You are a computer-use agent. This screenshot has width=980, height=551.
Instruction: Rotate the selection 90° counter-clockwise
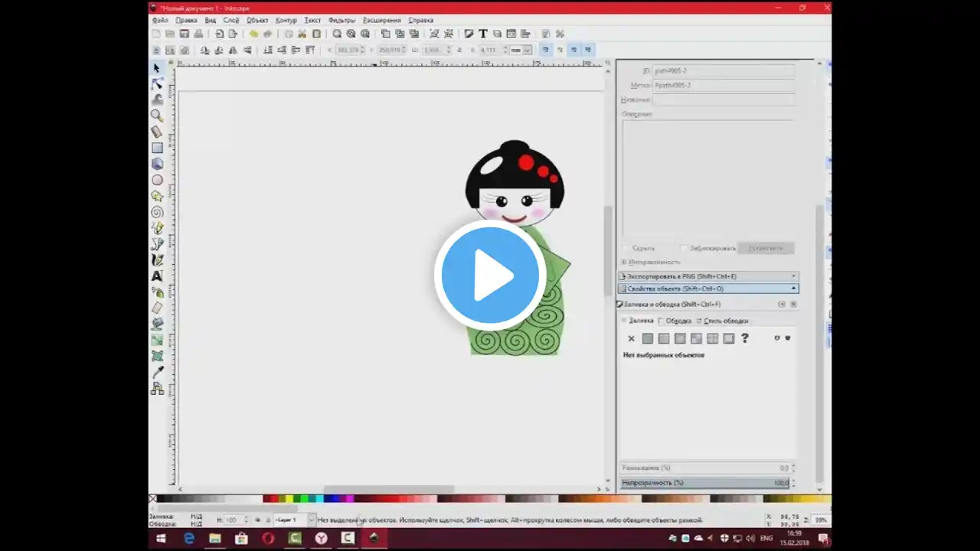(205, 50)
